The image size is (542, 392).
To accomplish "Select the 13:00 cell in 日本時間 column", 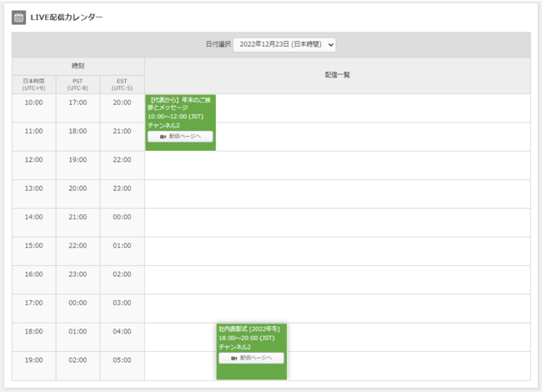I will coord(33,188).
